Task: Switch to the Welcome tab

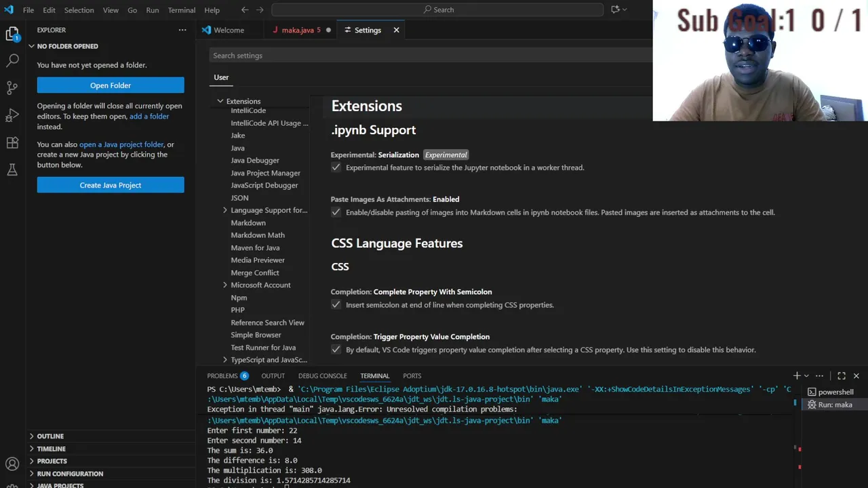Action: click(x=229, y=30)
